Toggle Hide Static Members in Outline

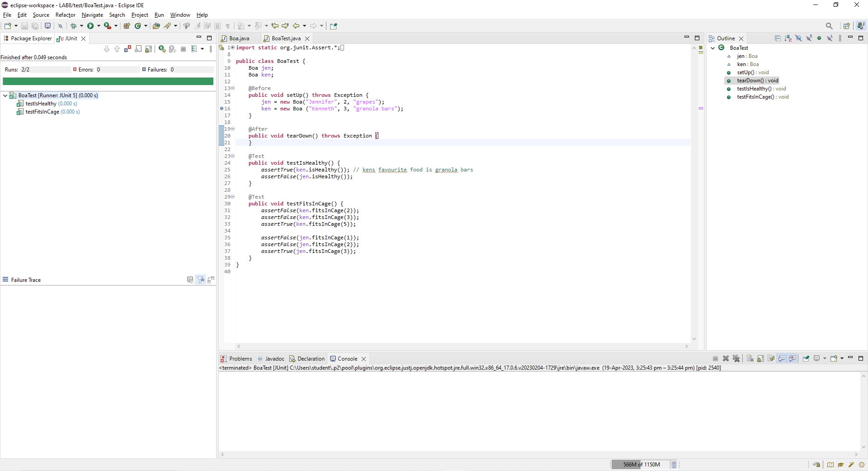click(809, 38)
